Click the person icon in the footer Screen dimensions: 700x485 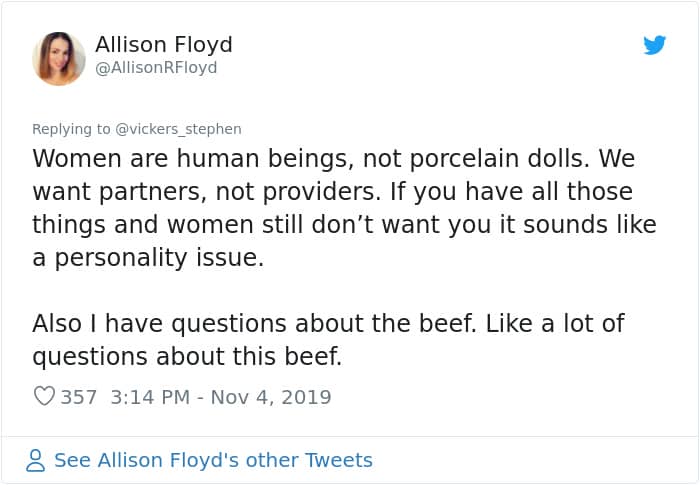tap(36, 460)
